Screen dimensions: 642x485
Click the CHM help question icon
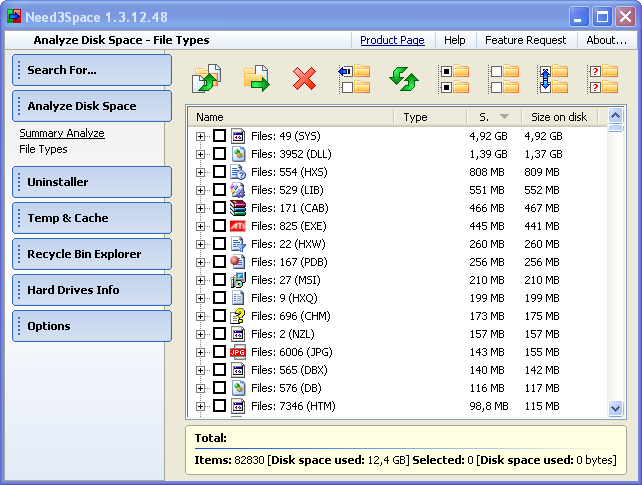point(238,316)
